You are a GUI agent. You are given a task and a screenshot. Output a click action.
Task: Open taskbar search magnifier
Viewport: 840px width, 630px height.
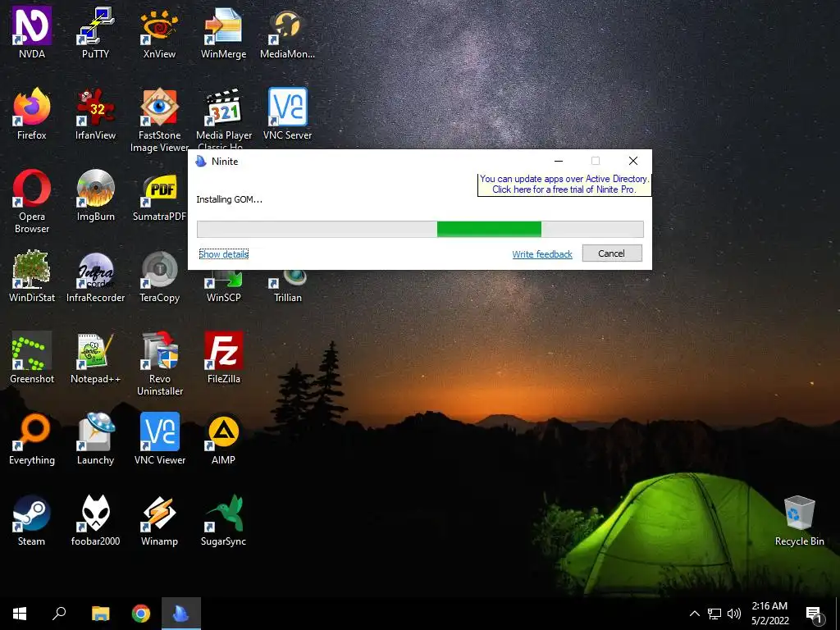click(x=59, y=614)
